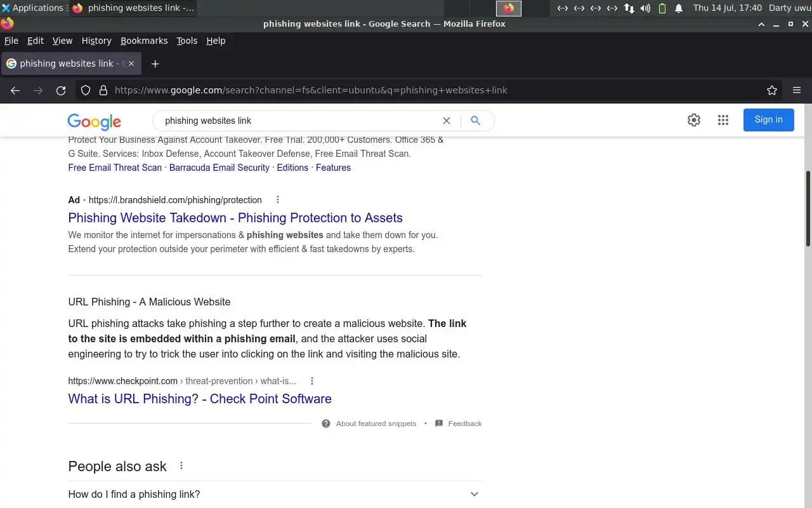Click About featured snippets link
The height and width of the screenshot is (508, 812).
tap(376, 424)
